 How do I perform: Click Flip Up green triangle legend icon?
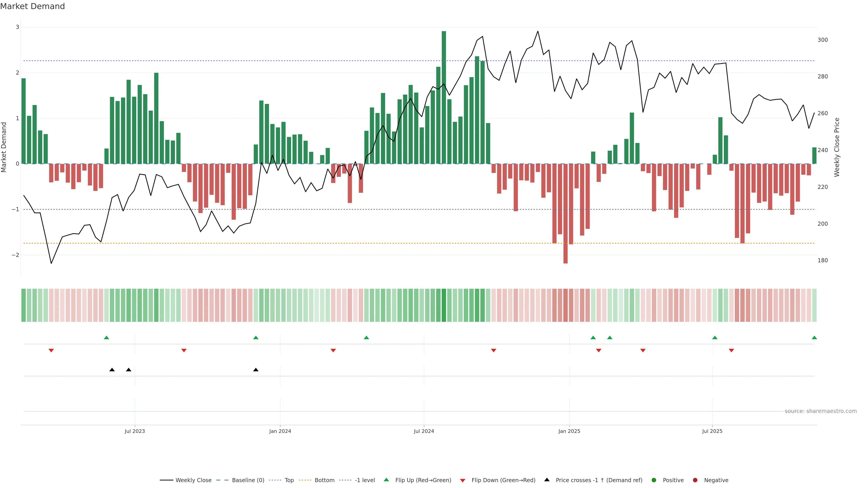tap(387, 480)
